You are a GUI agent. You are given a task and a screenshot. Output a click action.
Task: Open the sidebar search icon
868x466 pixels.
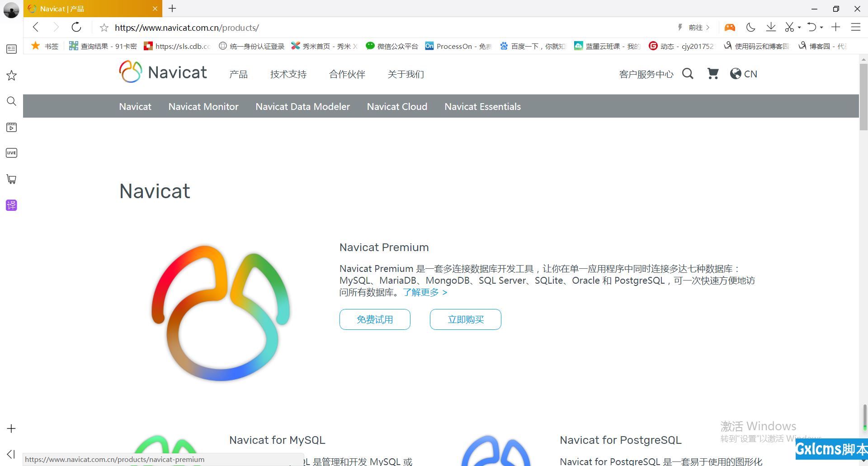[x=12, y=101]
